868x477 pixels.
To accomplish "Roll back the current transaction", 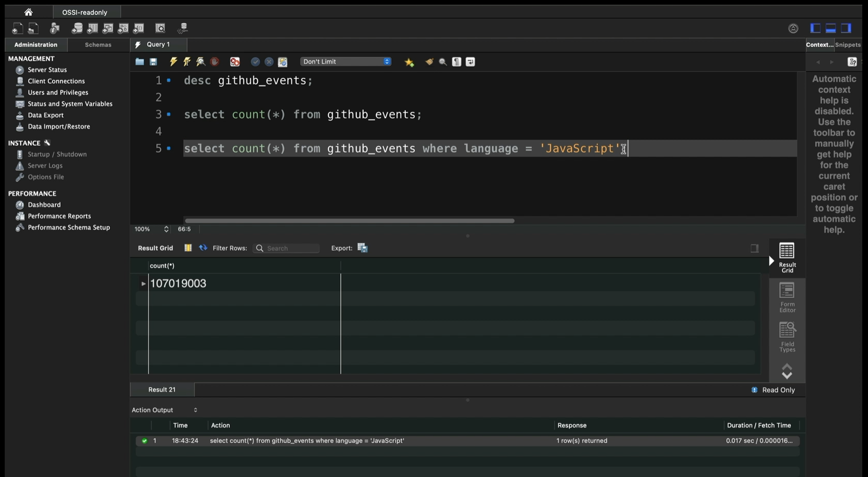I will coord(269,62).
